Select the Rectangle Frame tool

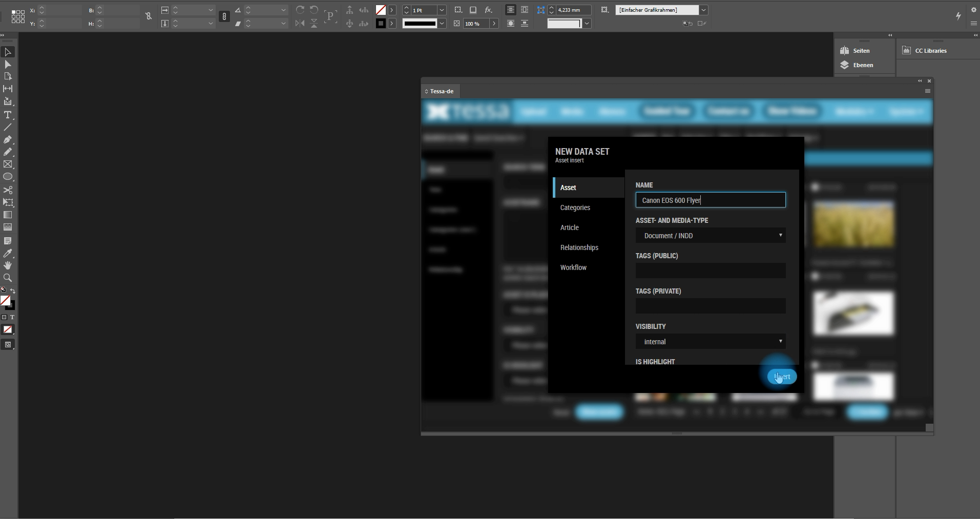tap(8, 164)
